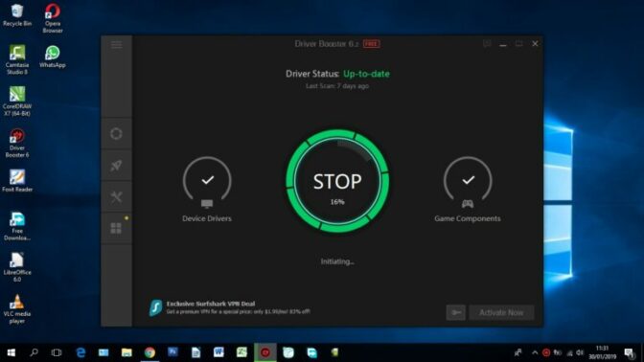Open the Driver Booster 6 desktop shortcut
The width and height of the screenshot is (644, 362).
17,143
